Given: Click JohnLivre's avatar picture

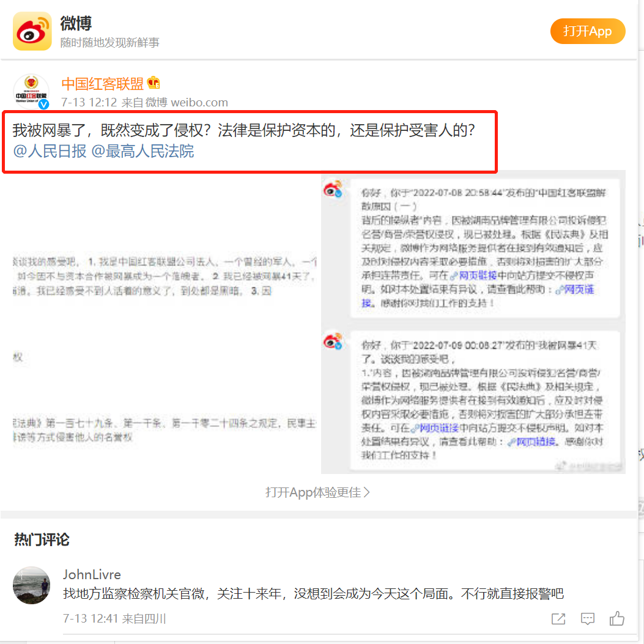Looking at the screenshot, I should point(31,585).
